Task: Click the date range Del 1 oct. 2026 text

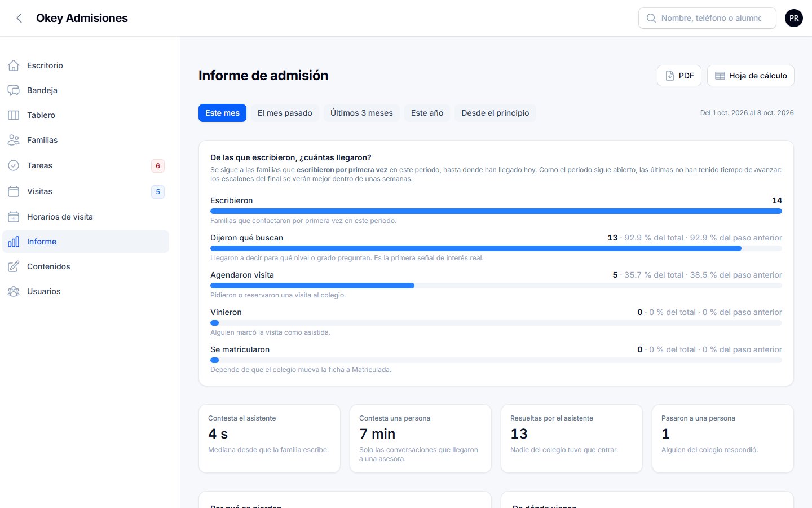Action: pyautogui.click(x=747, y=113)
